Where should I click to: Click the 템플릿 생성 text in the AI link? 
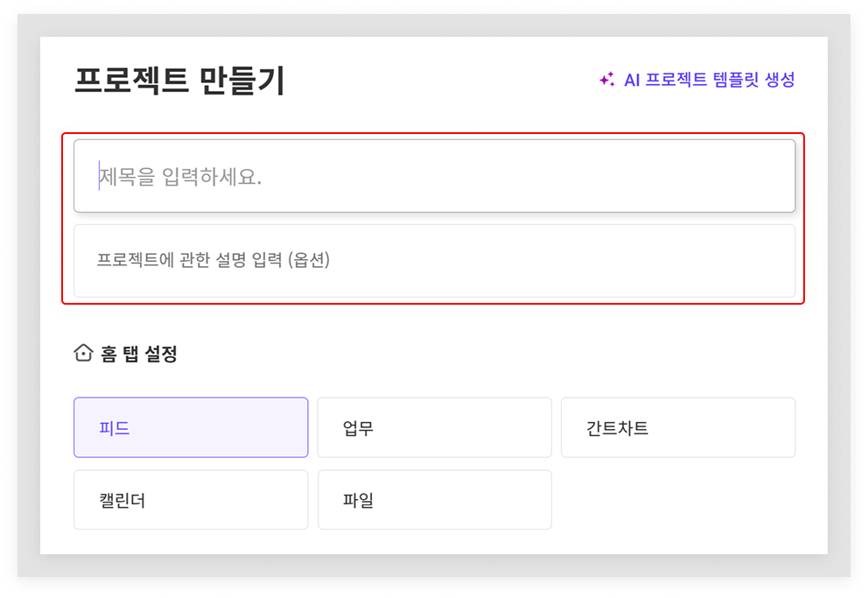pyautogui.click(x=754, y=79)
